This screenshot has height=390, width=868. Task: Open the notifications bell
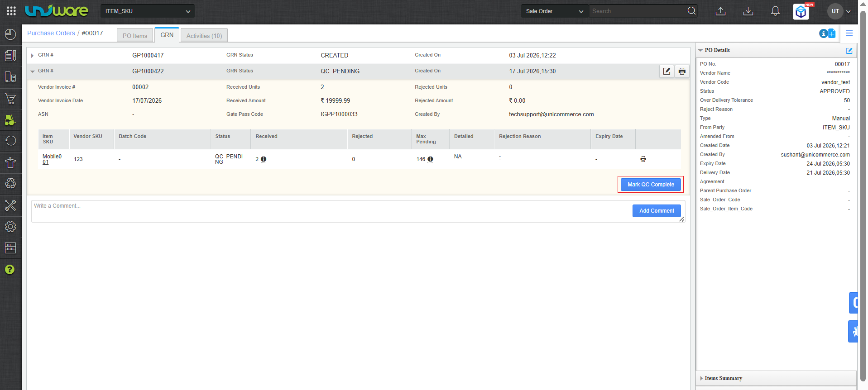coord(775,11)
